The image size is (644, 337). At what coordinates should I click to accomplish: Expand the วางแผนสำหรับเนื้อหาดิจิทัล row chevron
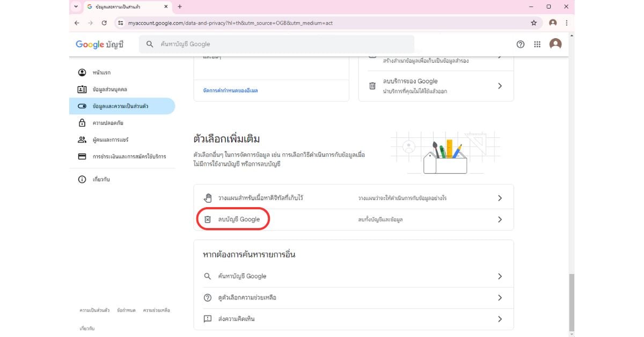[x=500, y=198]
